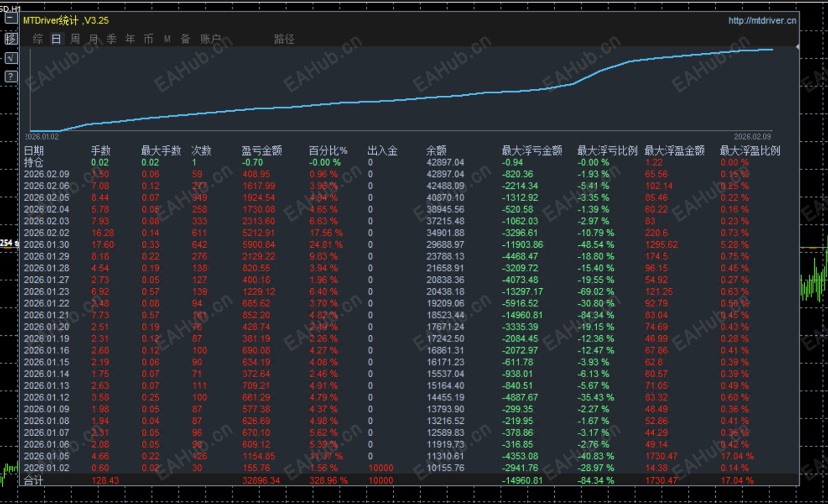828x504 pixels.
Task: Select the 2026.01.23 row date
Action: (47, 292)
